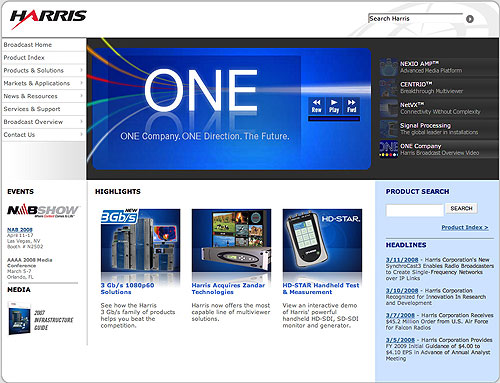Open the 3Gb/s product image
This screenshot has width=500, height=383.
(140, 240)
